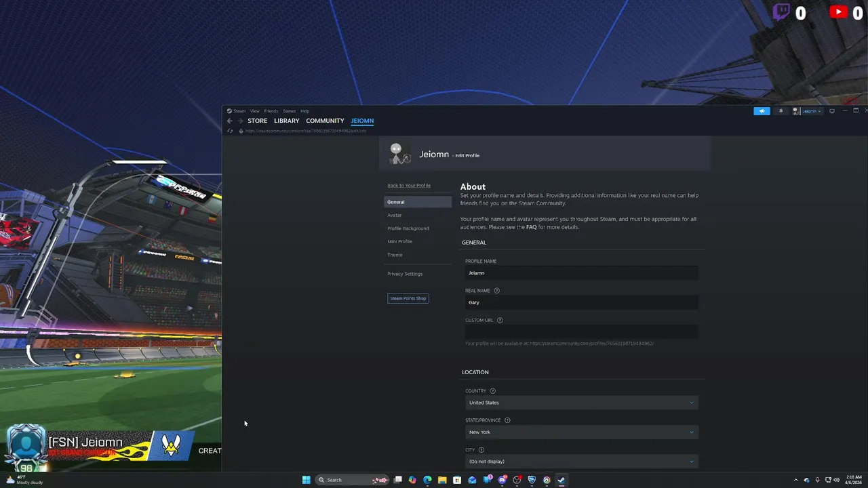
Task: Select Mini Profile in the sidebar
Action: pos(399,241)
